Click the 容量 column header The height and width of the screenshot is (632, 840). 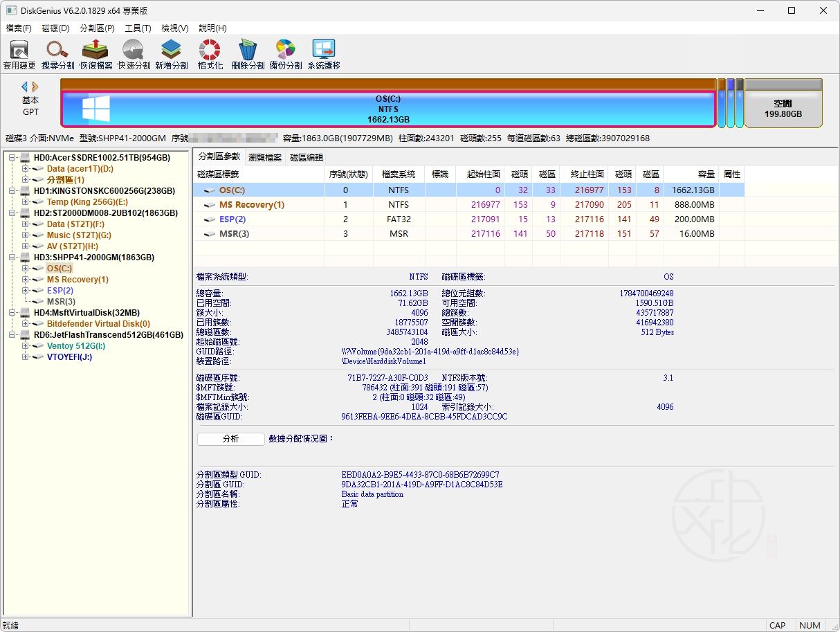691,174
